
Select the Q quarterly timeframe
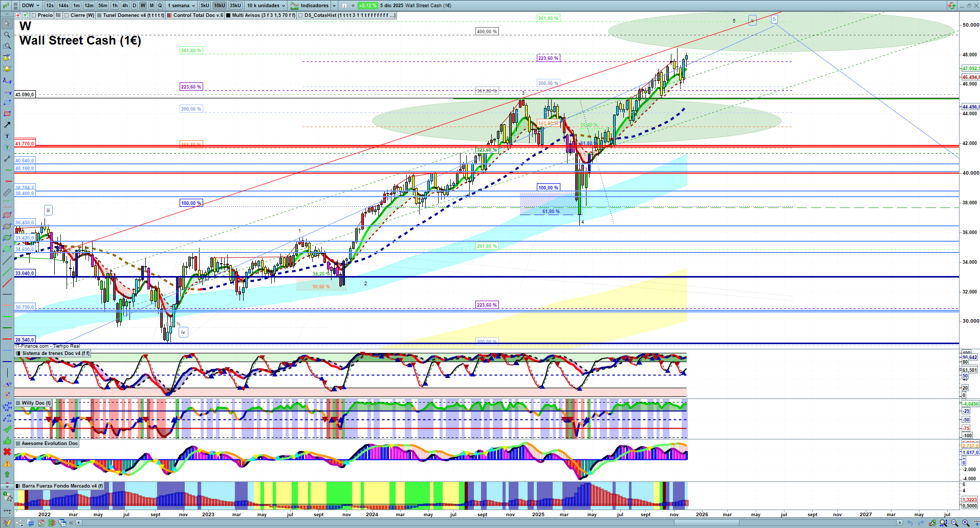(x=160, y=6)
